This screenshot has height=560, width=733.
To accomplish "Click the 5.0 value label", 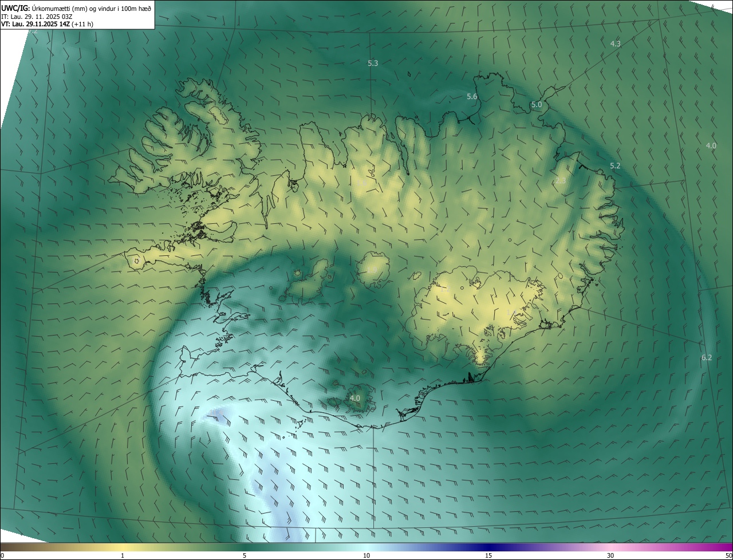I will tap(537, 105).
